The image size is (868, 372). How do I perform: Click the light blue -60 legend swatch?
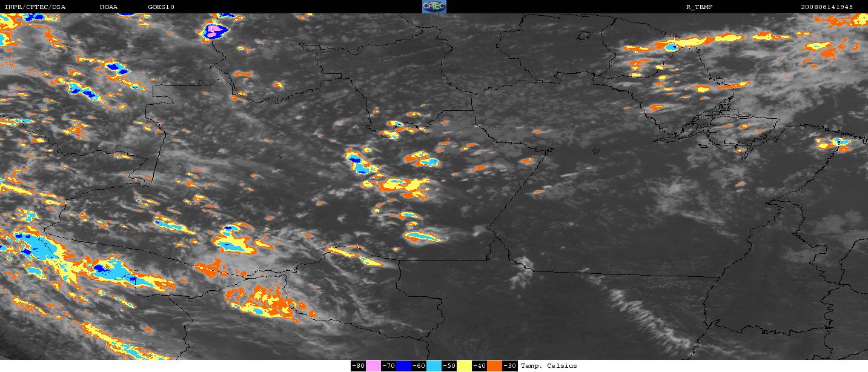click(434, 366)
